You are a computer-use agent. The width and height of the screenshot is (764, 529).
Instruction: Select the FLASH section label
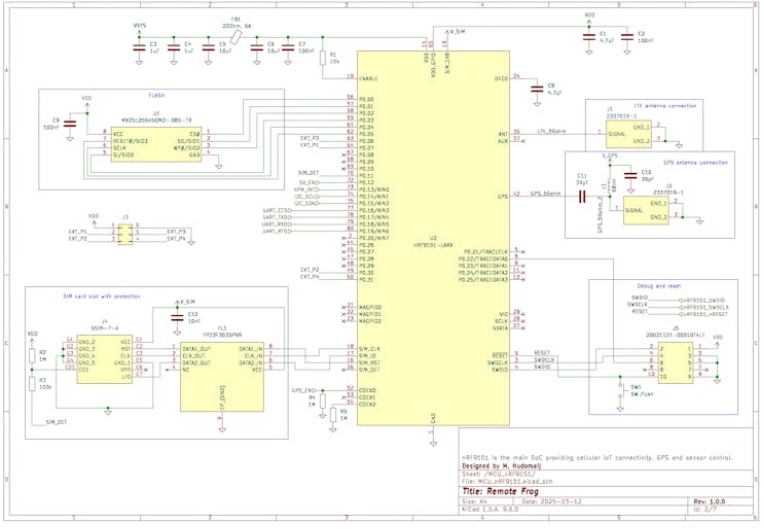click(x=157, y=94)
